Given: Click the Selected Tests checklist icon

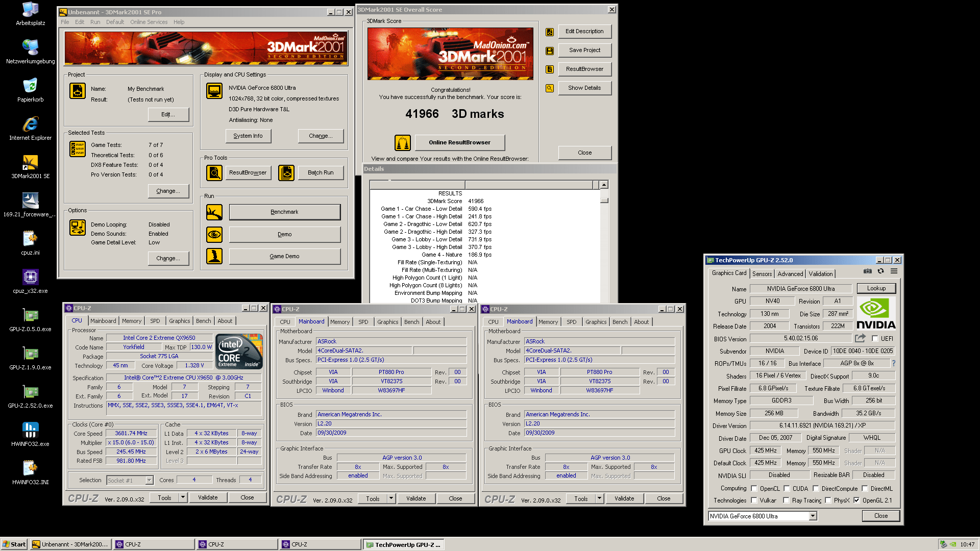Looking at the screenshot, I should (x=78, y=149).
